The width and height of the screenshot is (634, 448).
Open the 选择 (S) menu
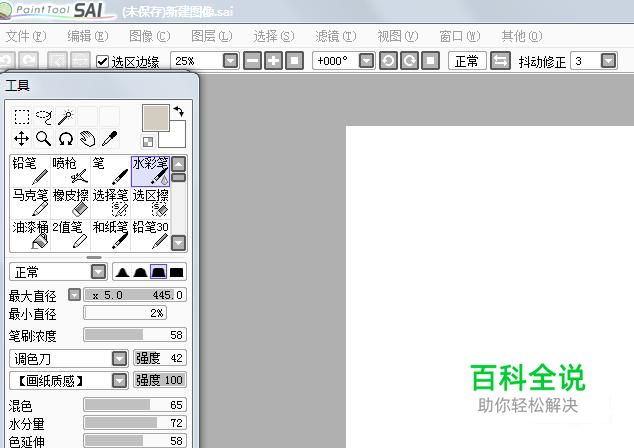point(274,36)
